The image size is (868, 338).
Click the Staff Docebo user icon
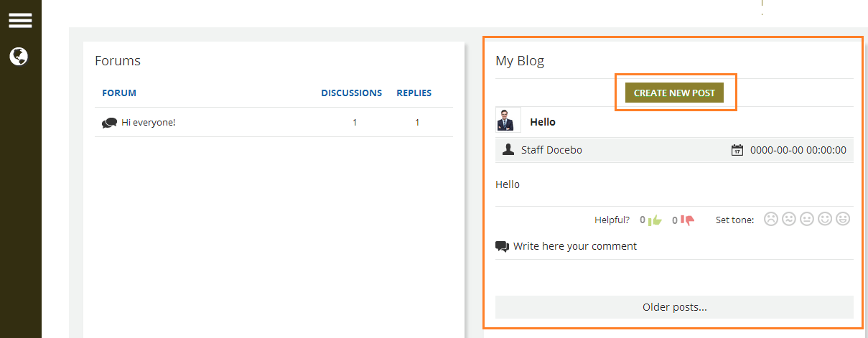(x=508, y=150)
